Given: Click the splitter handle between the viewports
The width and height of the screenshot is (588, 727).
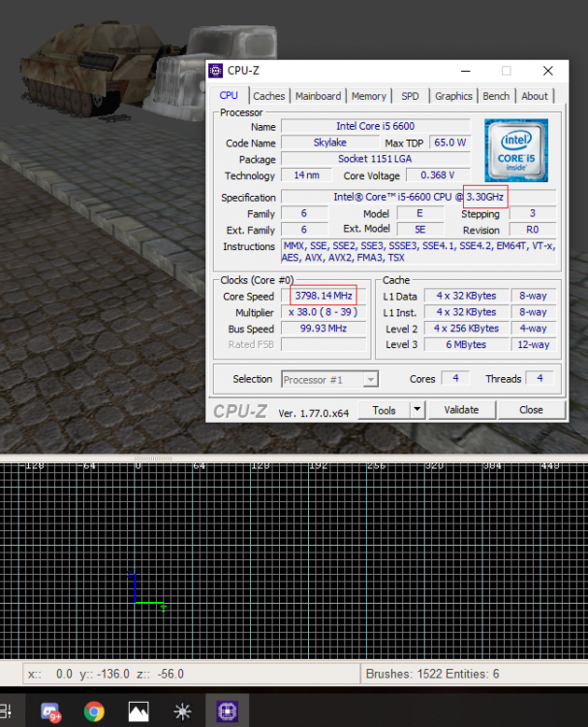Looking at the screenshot, I should 153,458.
